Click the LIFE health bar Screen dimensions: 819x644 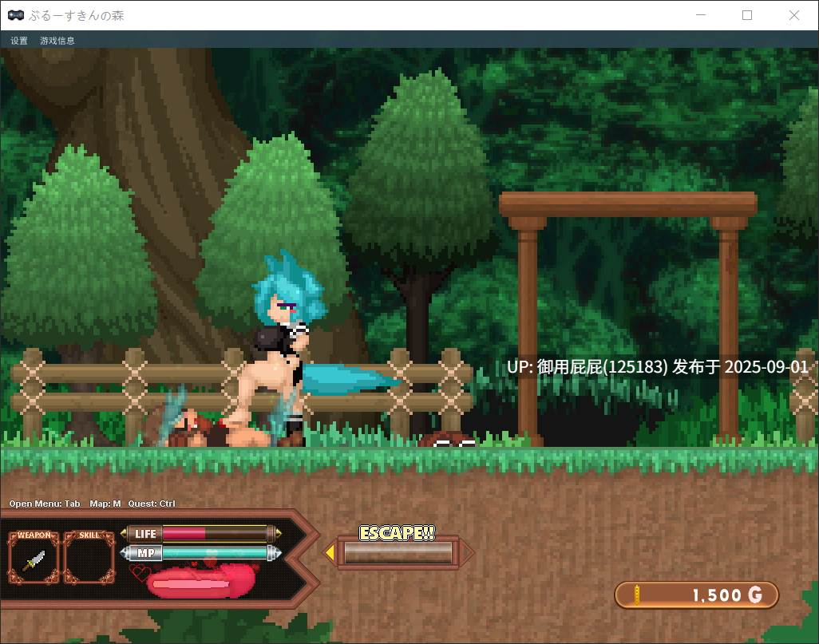(201, 533)
